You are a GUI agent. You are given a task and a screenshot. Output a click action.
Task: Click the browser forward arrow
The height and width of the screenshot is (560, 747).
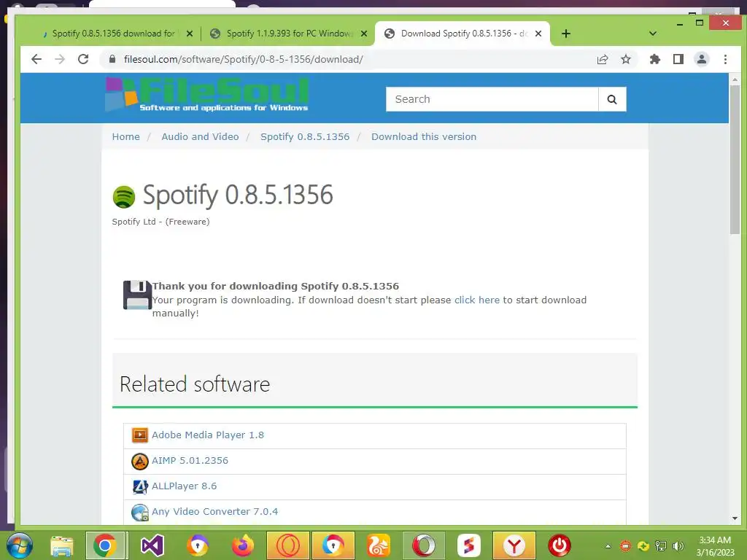60,59
